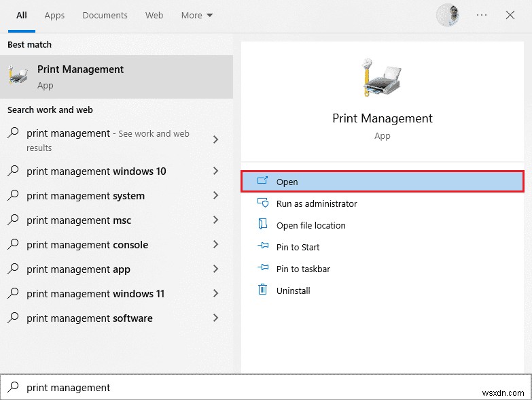Expand arrow for print management software suggestion
This screenshot has width=532, height=400.
click(216, 318)
